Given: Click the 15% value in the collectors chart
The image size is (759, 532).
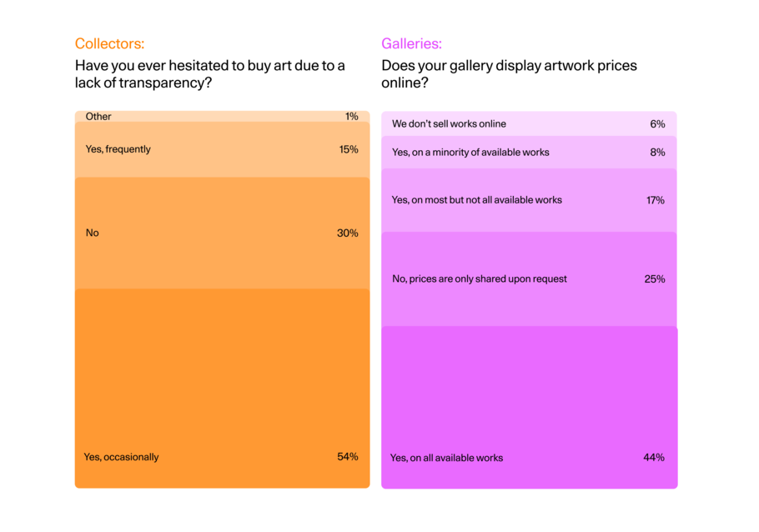Looking at the screenshot, I should [x=349, y=149].
